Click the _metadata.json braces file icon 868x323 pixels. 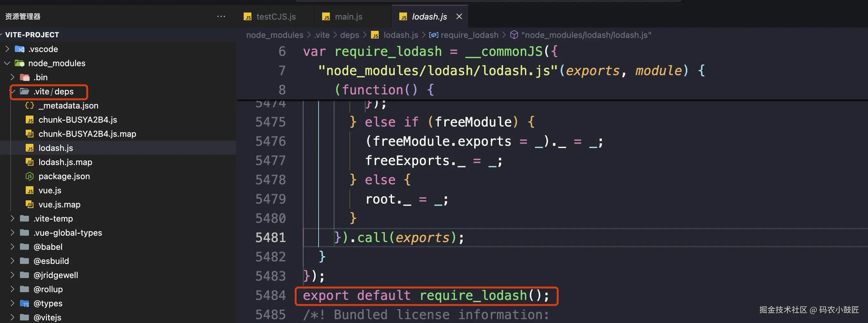(x=30, y=105)
